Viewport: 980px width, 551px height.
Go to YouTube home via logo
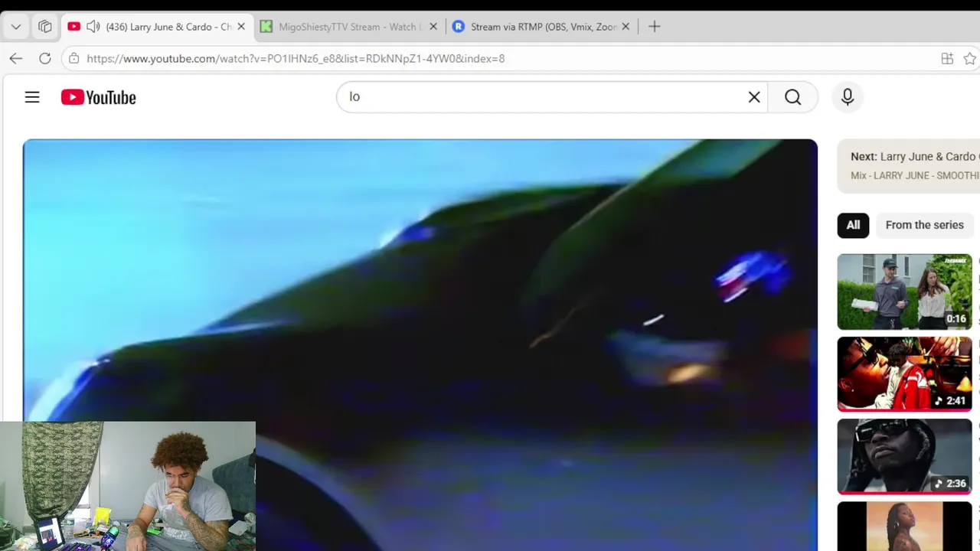[99, 97]
